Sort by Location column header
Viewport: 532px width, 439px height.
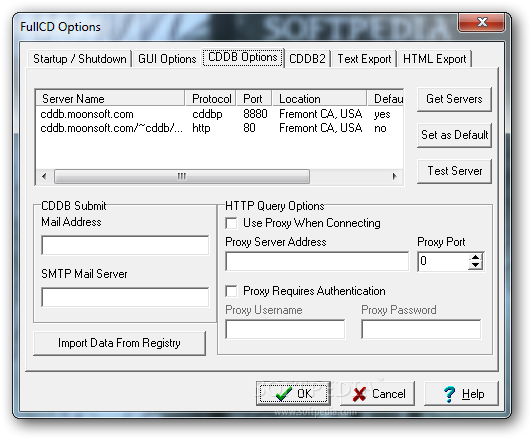click(320, 99)
